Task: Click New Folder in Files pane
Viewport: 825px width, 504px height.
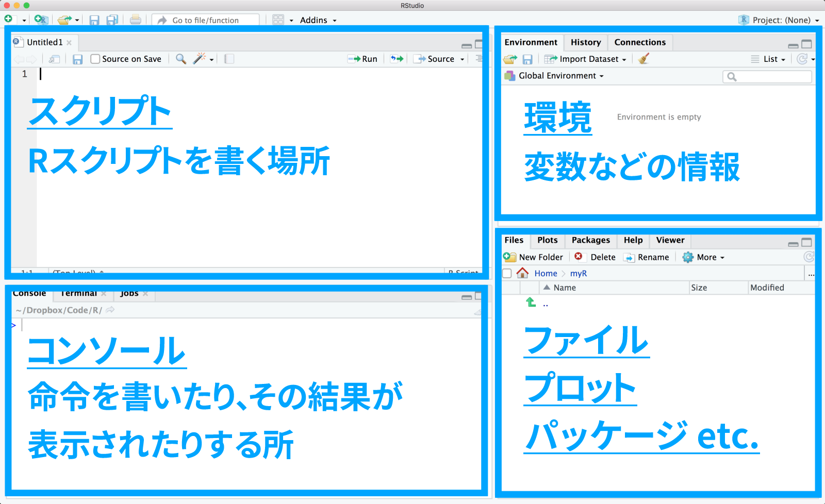Action: (x=534, y=257)
